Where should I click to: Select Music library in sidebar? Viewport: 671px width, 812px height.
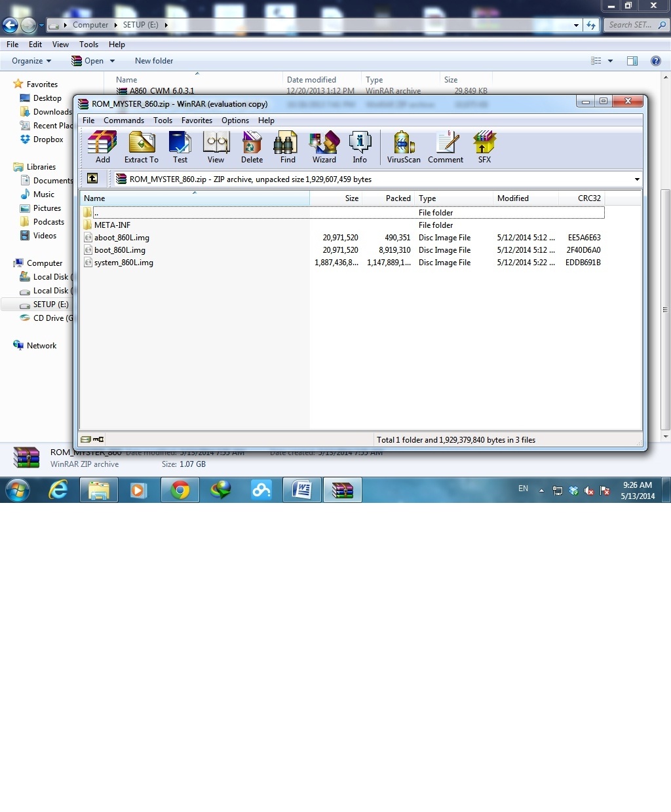pyautogui.click(x=37, y=194)
